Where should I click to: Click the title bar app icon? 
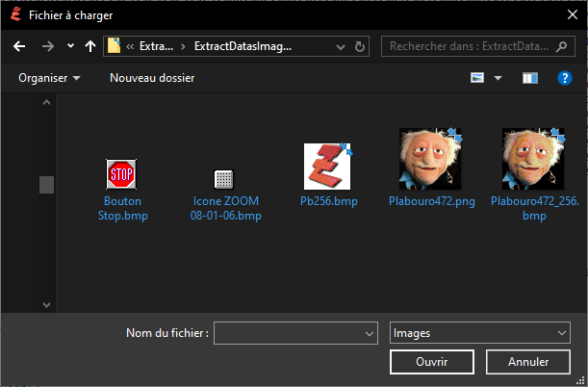(16, 15)
